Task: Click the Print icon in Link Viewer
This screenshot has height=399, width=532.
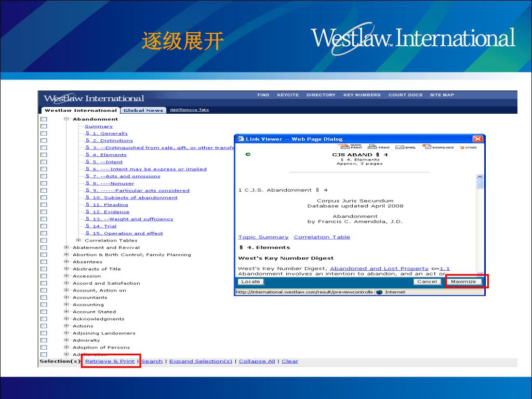Action: (x=372, y=147)
